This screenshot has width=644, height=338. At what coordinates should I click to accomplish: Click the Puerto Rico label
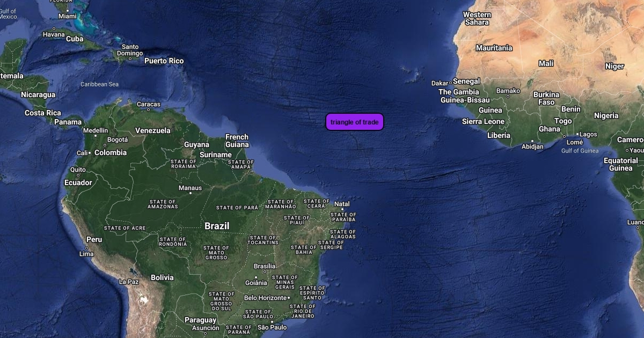coord(164,61)
